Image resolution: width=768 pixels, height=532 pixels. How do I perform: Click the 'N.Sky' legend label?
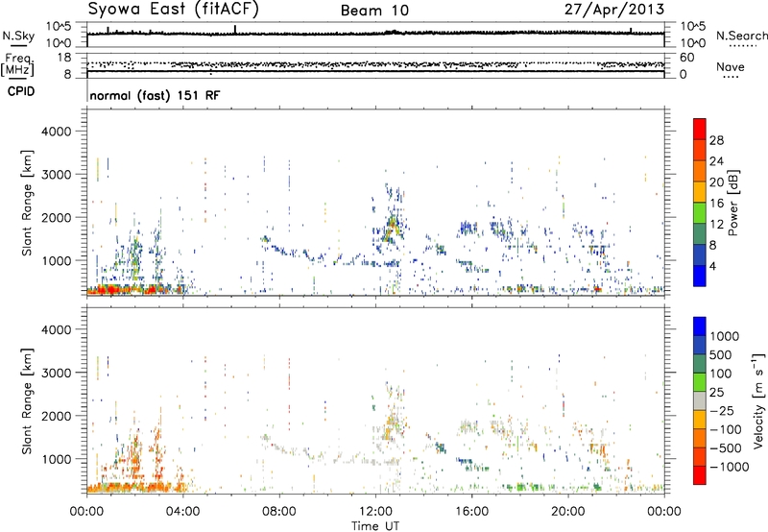(x=18, y=36)
